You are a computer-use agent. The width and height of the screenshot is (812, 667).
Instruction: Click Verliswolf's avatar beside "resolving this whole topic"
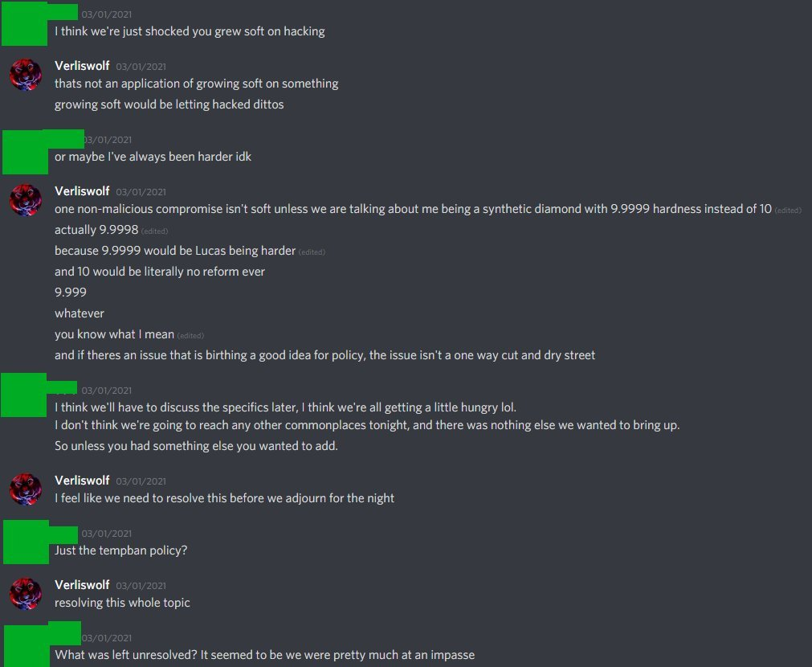click(x=26, y=594)
